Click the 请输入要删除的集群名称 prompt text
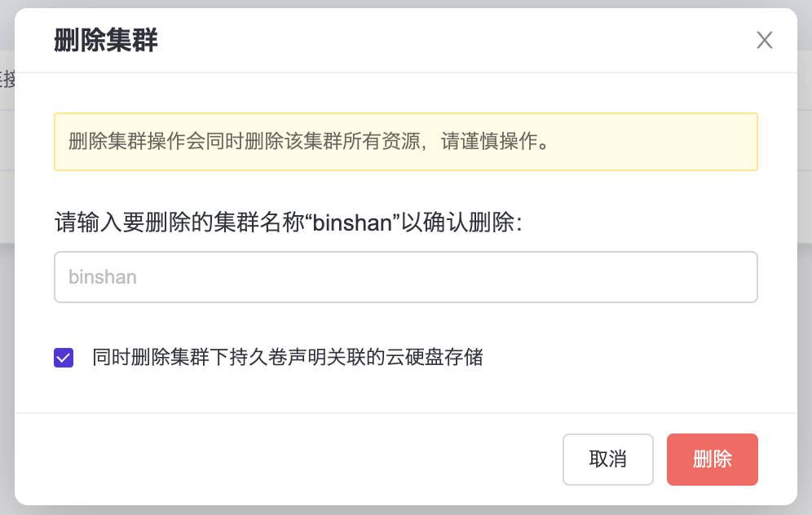Viewport: 812px width, 515px height. coord(163,222)
